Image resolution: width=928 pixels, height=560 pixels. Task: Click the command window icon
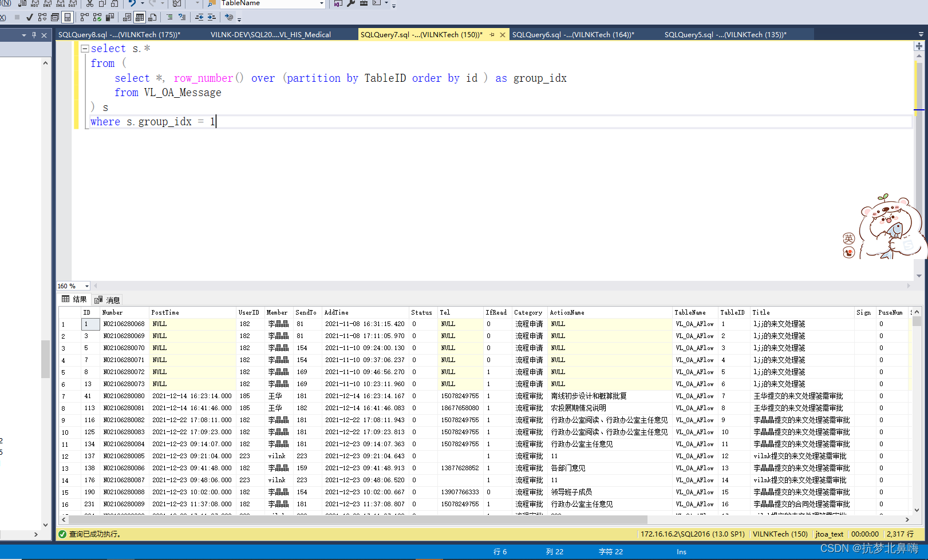pyautogui.click(x=377, y=3)
